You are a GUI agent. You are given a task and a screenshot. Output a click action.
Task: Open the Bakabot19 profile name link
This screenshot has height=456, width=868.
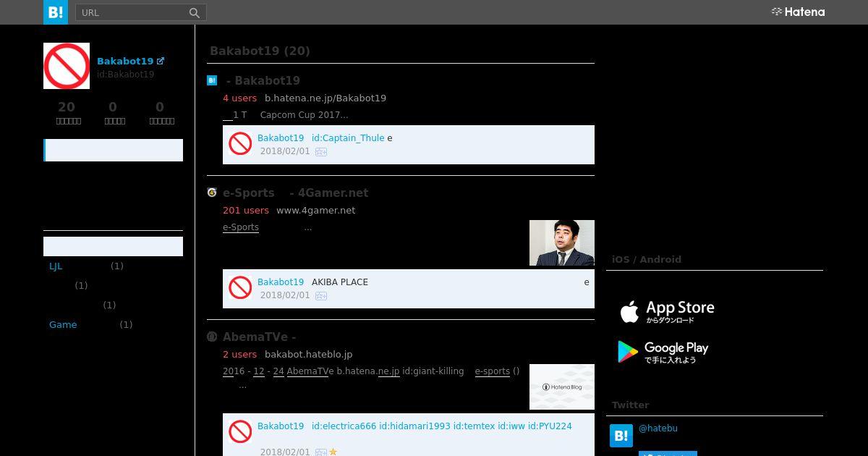125,61
